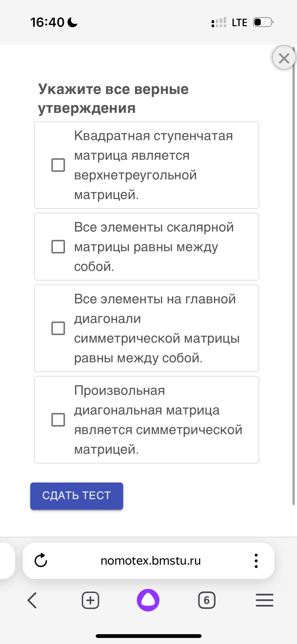Tap the reload page icon
Image resolution: width=297 pixels, height=644 pixels.
pos(41,560)
